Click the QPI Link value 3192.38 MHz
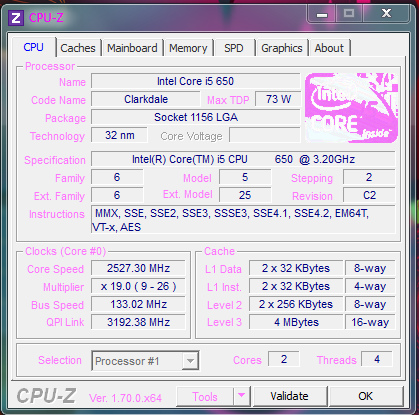Screen dimensions: 419x415 point(138,322)
